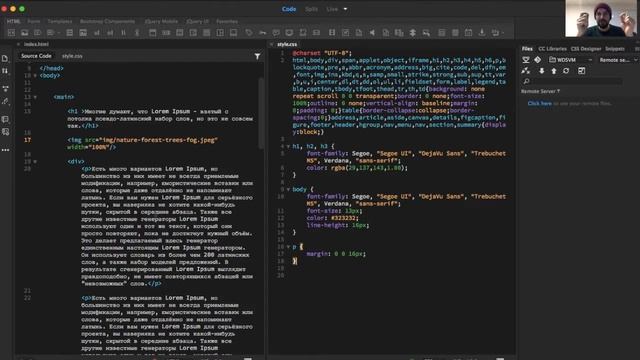Click the 'Click here' remote files link
This screenshot has width=640, height=360.
click(540, 104)
